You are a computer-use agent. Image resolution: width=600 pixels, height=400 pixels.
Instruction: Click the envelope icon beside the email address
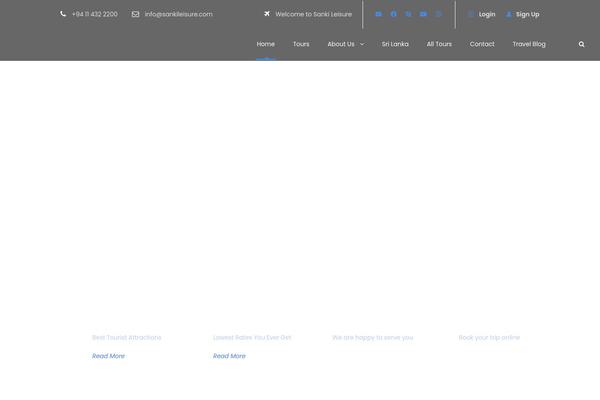135,14
